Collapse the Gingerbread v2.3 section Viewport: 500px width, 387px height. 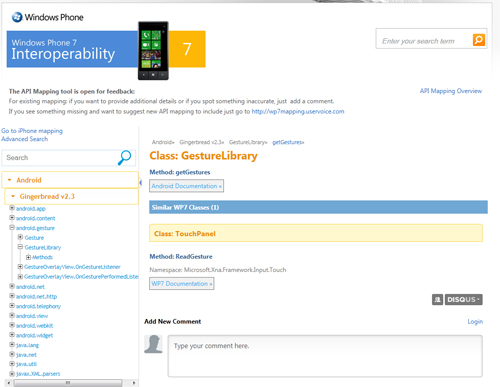(x=71, y=196)
